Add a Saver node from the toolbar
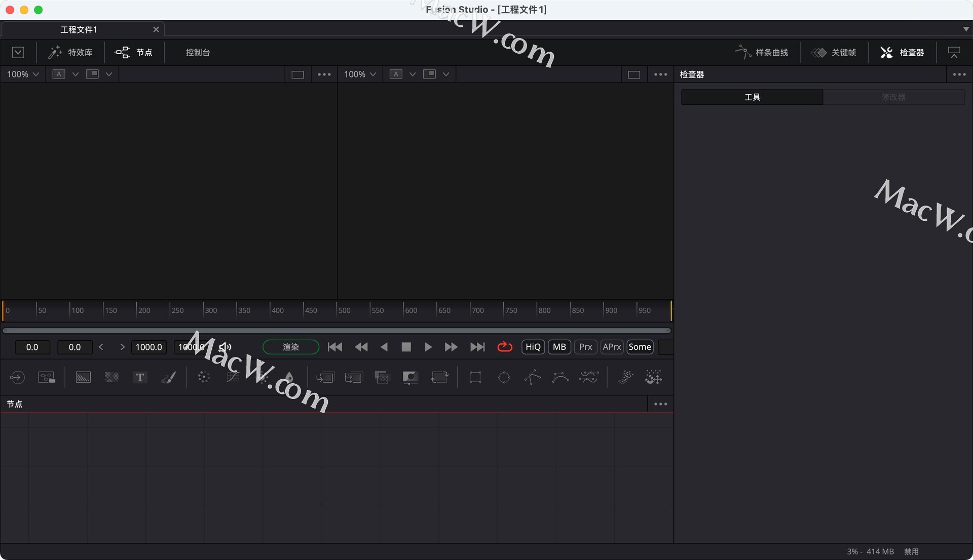 point(47,377)
